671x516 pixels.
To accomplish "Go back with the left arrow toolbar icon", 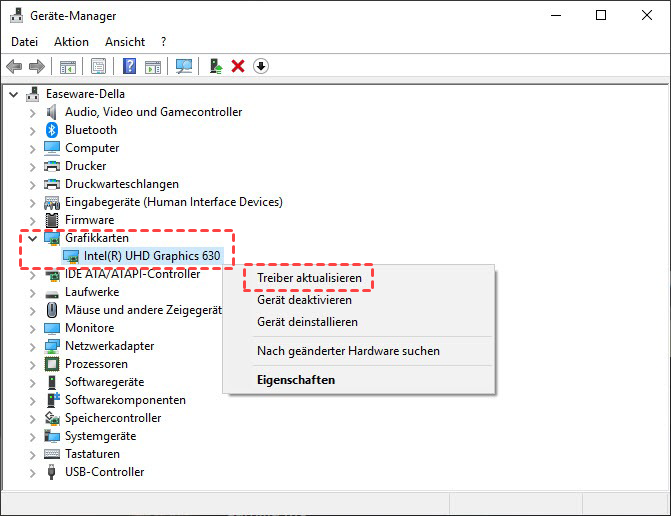I will [14, 66].
